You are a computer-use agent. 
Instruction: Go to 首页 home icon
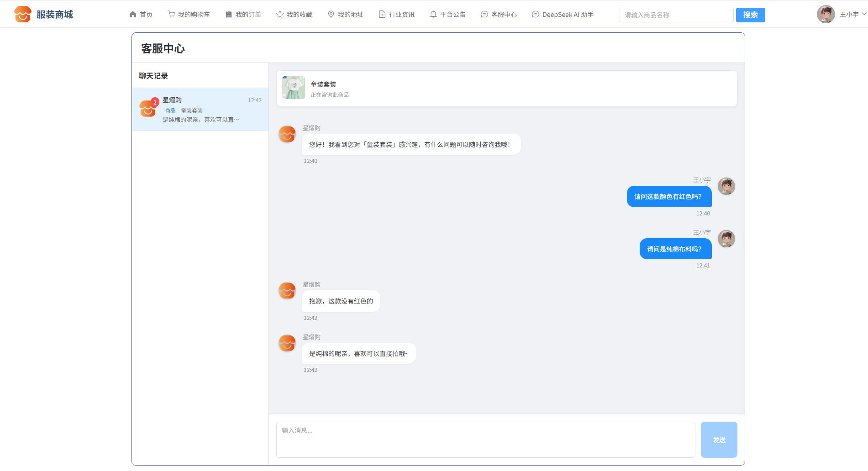tap(133, 15)
